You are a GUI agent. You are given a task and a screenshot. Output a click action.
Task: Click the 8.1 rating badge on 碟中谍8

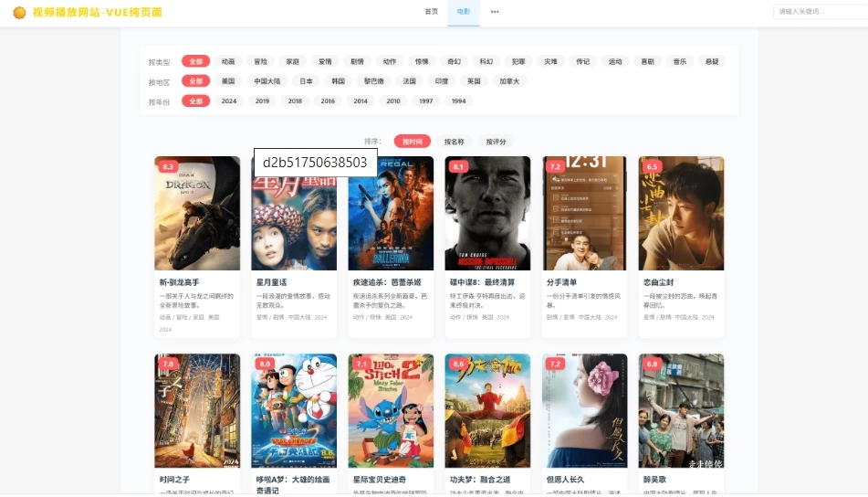[x=459, y=167]
